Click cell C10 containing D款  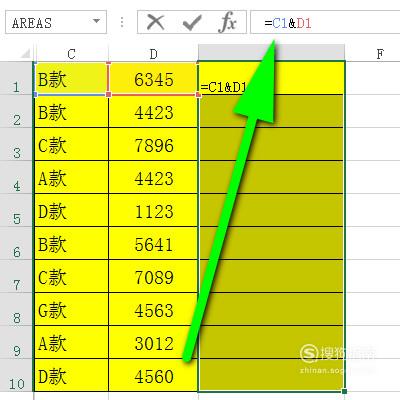point(71,375)
